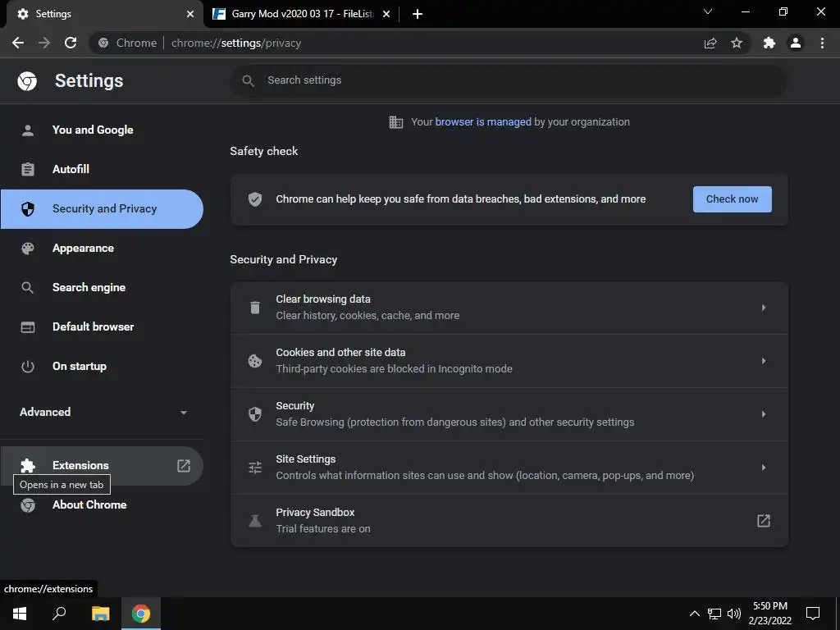
Task: Click the browser forward arrow
Action: click(44, 43)
